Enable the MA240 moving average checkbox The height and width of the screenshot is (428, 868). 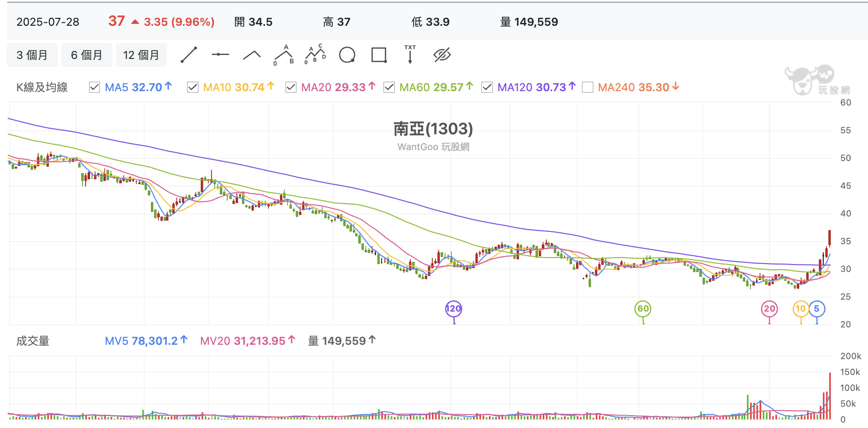[x=587, y=88]
